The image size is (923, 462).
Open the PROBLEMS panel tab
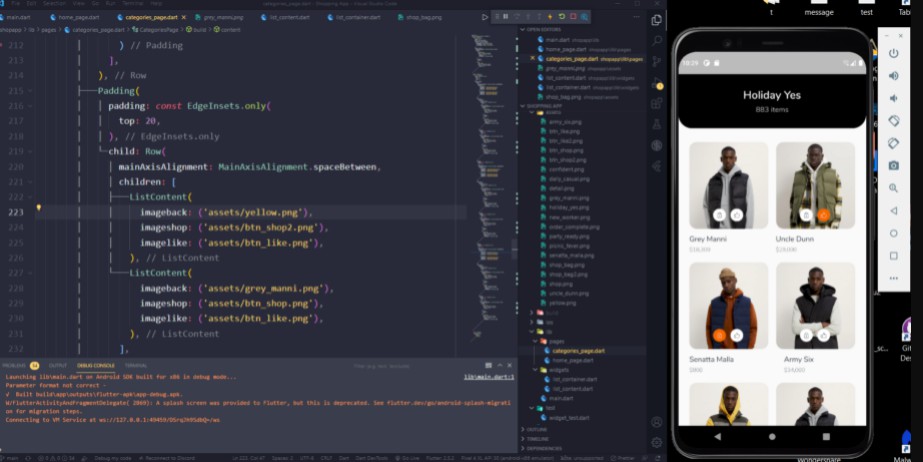[x=20, y=365]
